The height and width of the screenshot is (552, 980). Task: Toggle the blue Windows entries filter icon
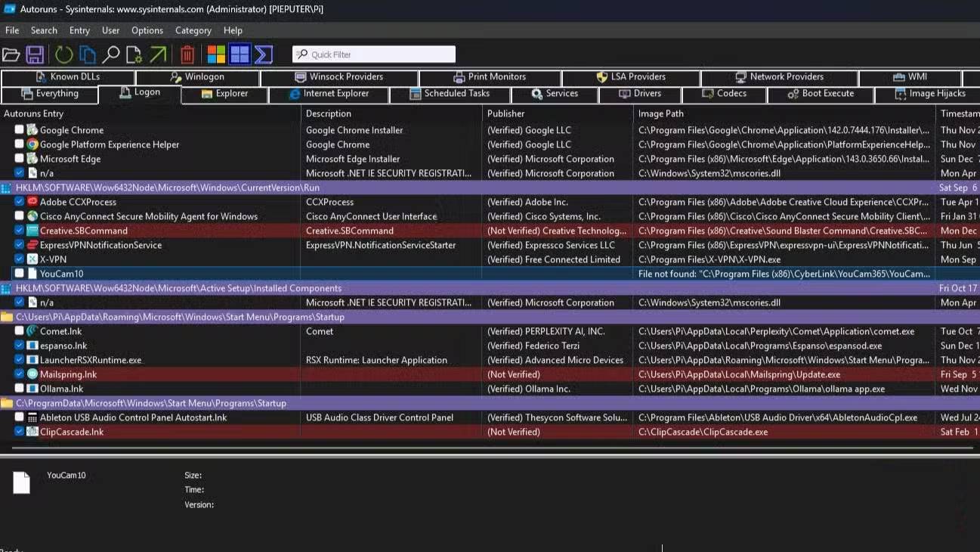(240, 54)
